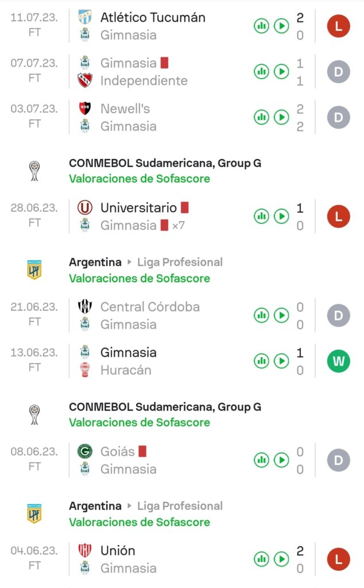Open statistics icon for Gimnasia vs Independiente

(262, 72)
